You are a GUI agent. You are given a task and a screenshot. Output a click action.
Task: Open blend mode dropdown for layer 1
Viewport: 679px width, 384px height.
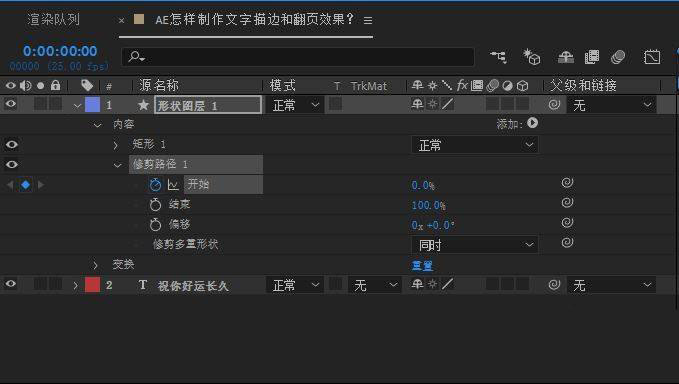(x=294, y=105)
